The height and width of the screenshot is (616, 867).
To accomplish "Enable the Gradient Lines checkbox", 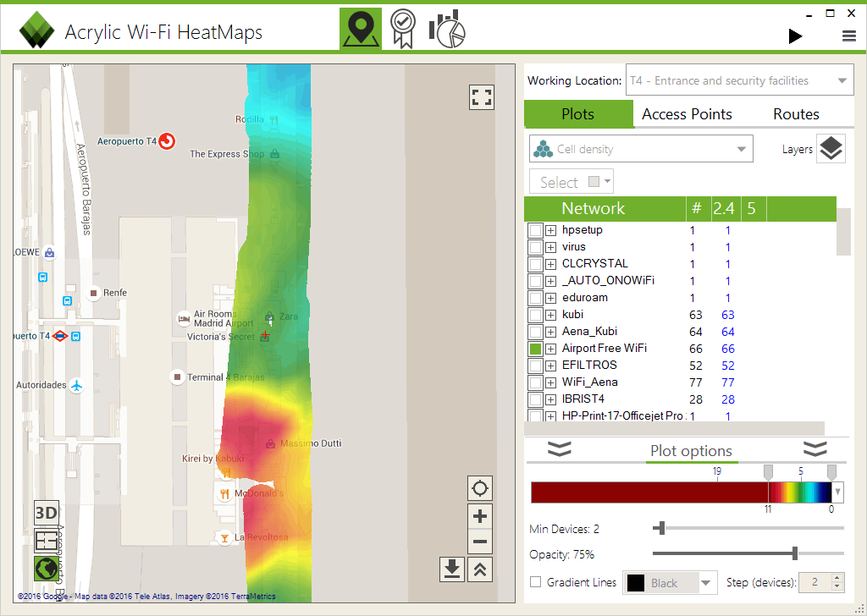I will pyautogui.click(x=535, y=582).
